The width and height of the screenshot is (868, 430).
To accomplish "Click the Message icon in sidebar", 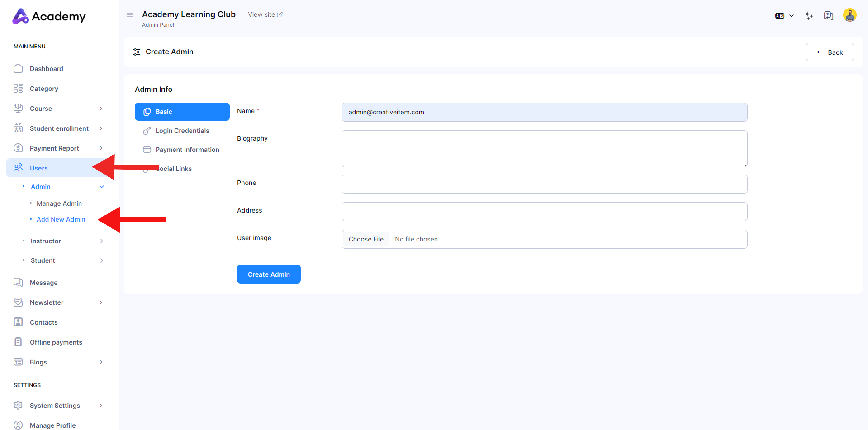I will point(18,283).
